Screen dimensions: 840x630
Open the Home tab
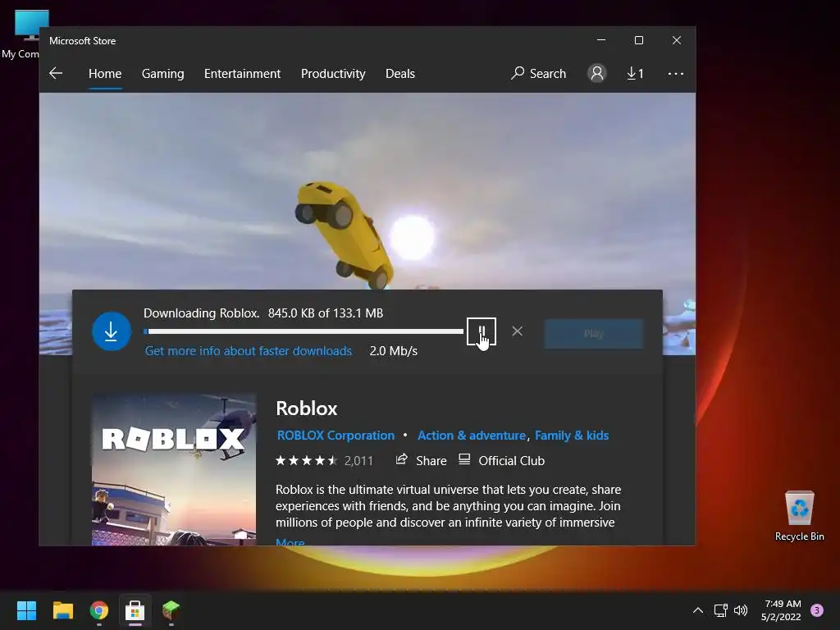click(x=105, y=73)
